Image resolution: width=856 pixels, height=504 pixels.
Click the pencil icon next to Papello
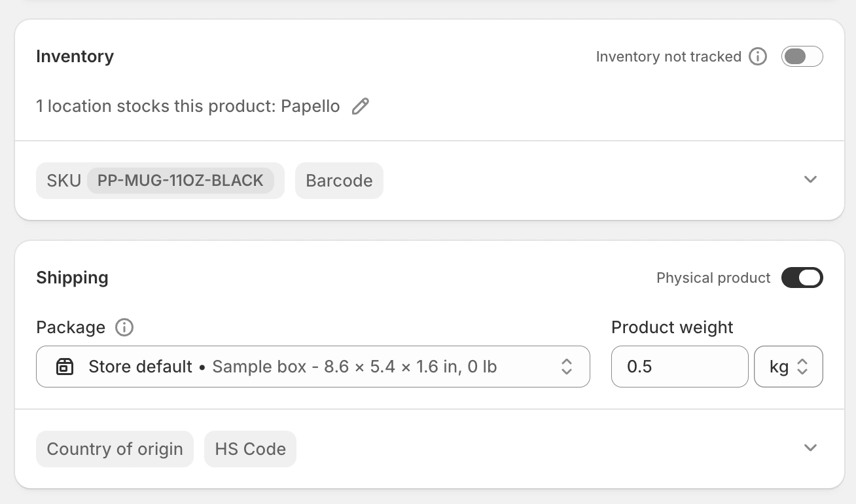tap(361, 106)
